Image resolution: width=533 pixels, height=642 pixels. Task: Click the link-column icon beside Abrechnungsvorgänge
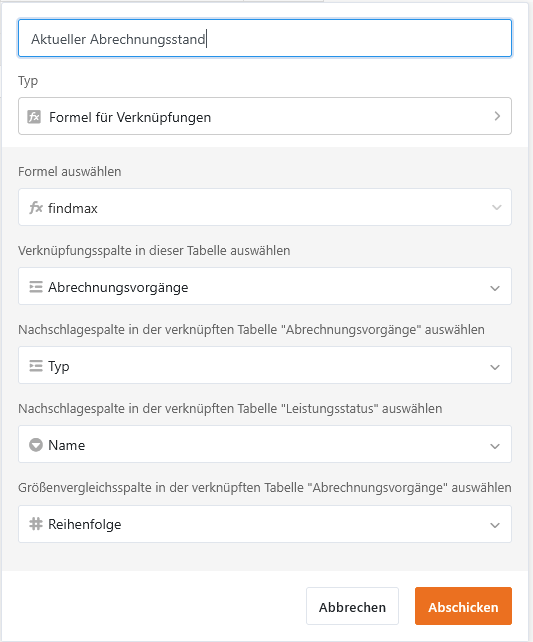36,287
